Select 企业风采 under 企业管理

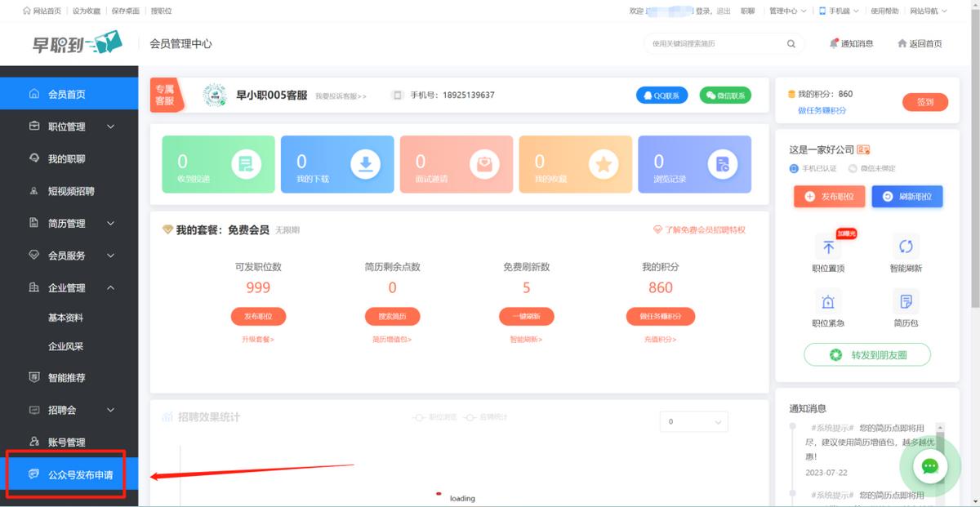(x=75, y=345)
